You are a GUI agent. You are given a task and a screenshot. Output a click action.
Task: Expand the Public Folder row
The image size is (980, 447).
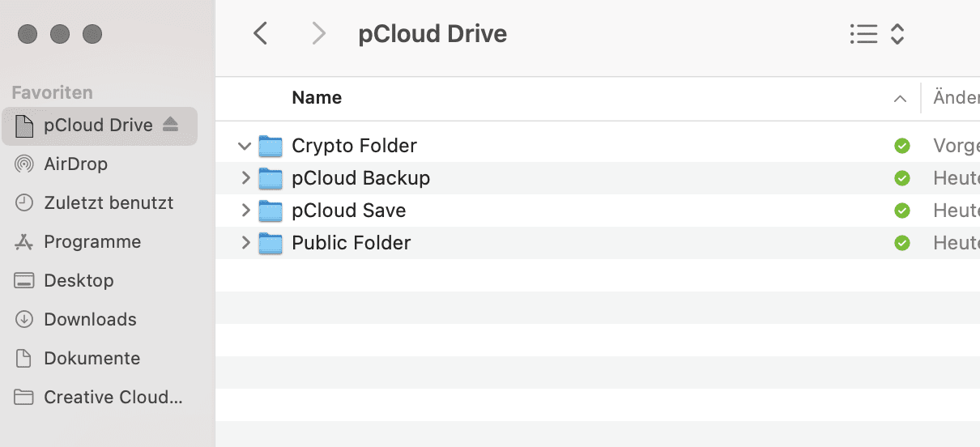(245, 243)
